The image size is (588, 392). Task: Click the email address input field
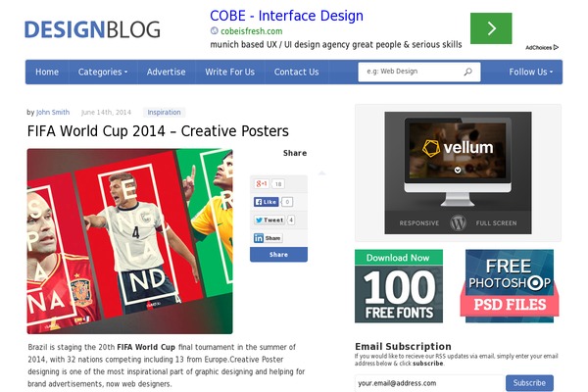[x=429, y=383]
